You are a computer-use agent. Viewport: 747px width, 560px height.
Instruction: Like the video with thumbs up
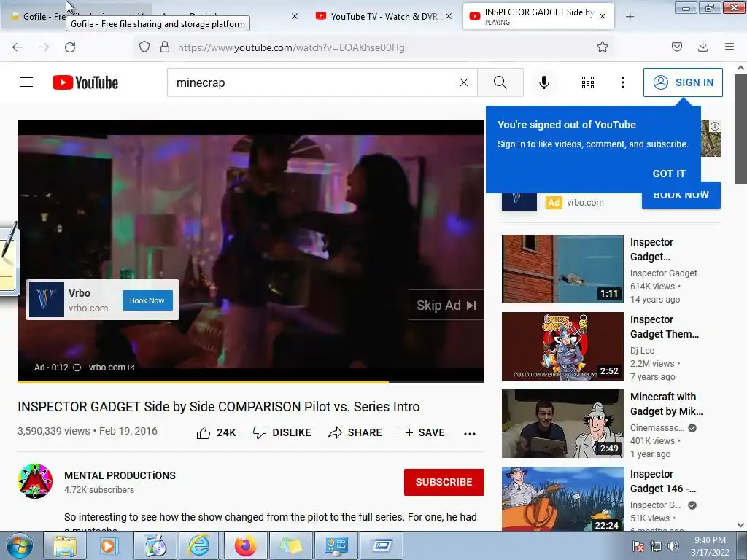click(x=216, y=432)
